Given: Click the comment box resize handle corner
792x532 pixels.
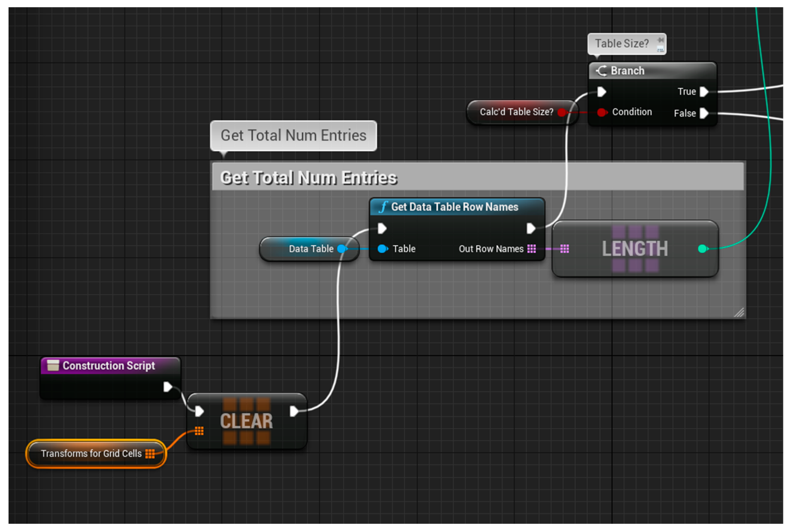Looking at the screenshot, I should pos(739,313).
